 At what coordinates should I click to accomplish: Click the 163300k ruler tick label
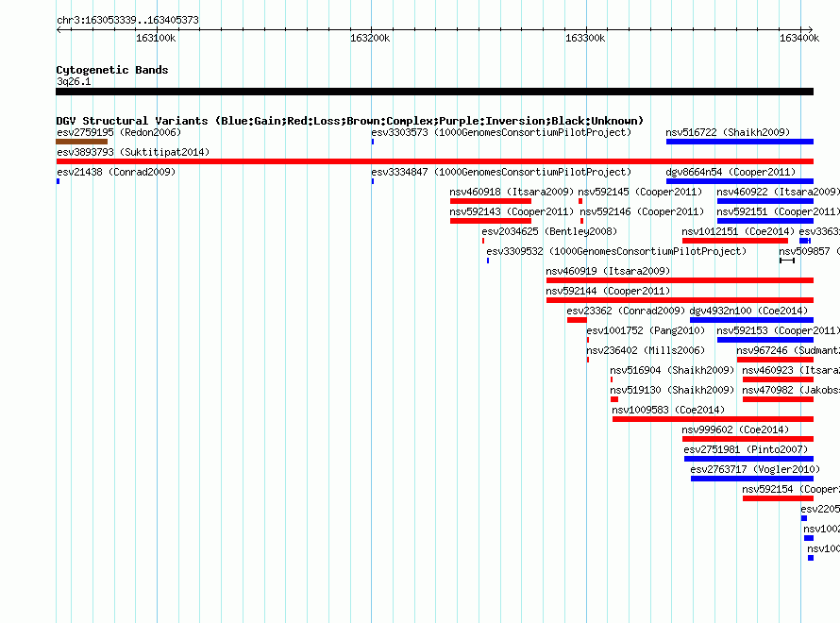pyautogui.click(x=585, y=38)
